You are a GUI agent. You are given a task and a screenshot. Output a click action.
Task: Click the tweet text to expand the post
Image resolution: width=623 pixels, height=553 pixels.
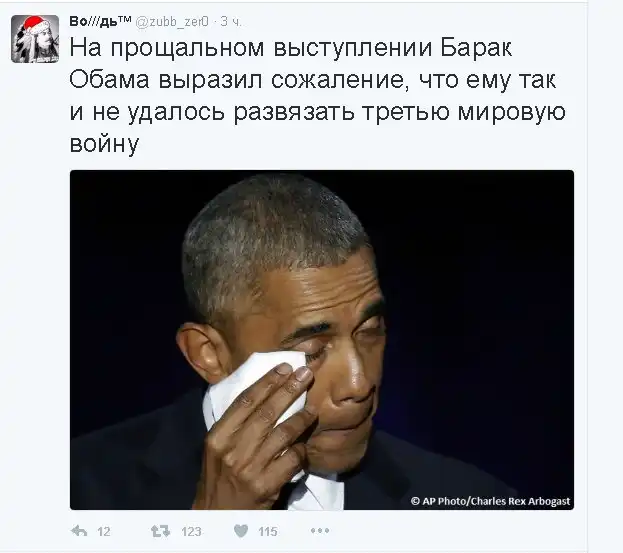click(318, 95)
